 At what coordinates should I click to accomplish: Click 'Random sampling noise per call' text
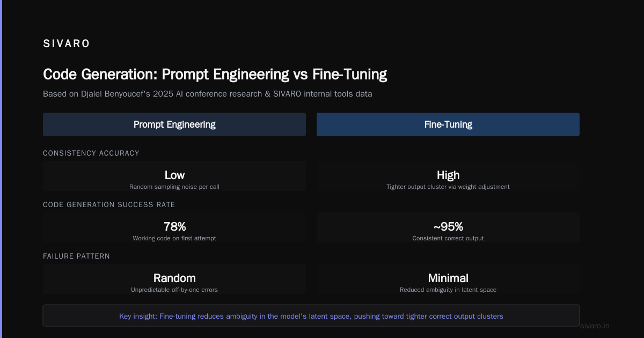pos(174,187)
